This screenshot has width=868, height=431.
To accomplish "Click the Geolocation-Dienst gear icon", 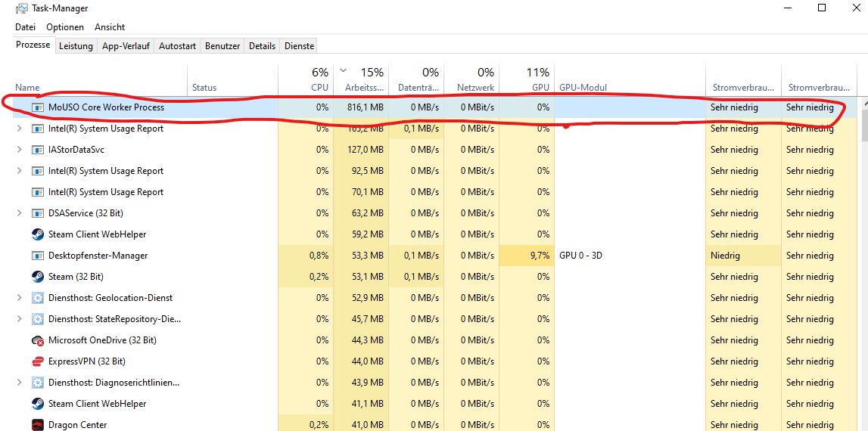I will point(38,298).
